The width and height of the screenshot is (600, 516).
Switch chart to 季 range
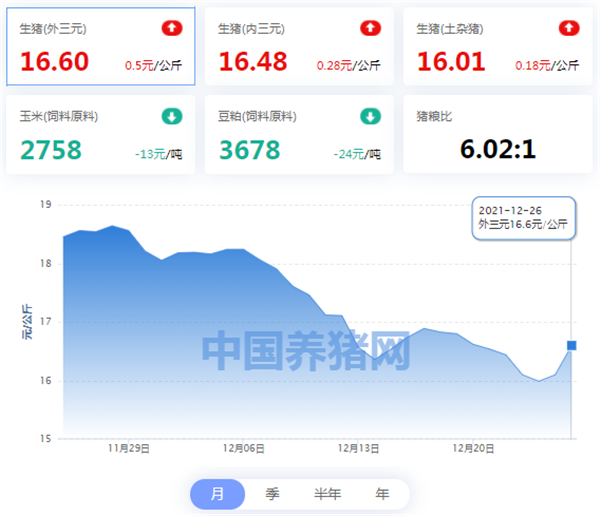tap(272, 494)
